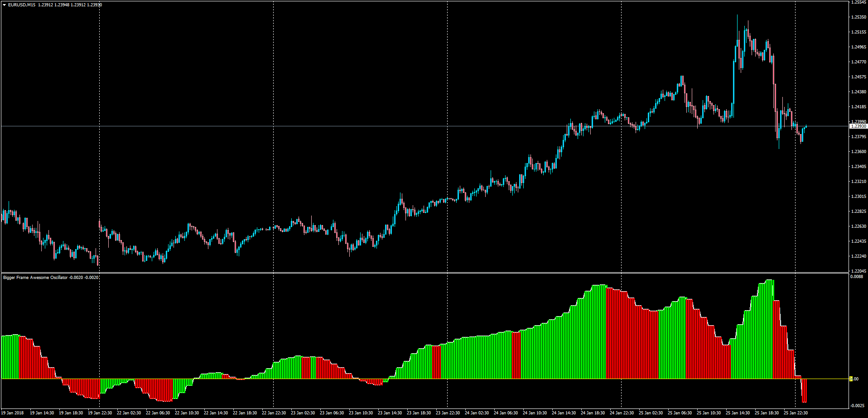Click the 25 Jan 22:30 time label

click(796, 413)
